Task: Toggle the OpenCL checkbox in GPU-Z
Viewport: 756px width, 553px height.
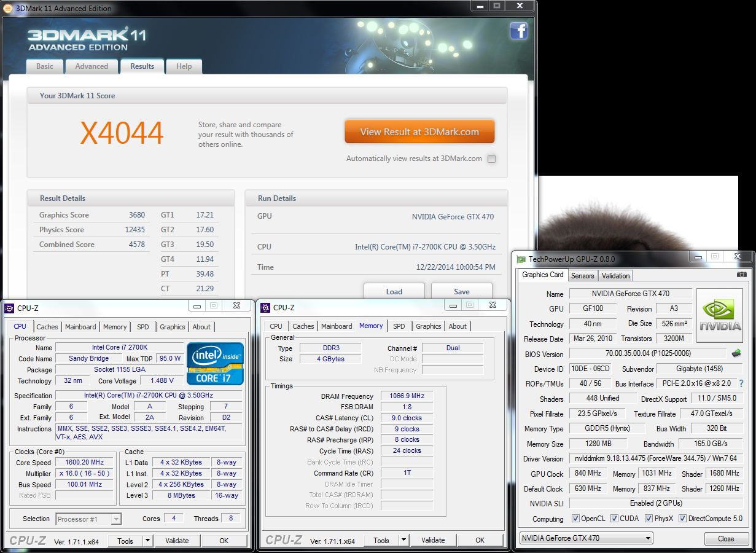Action: [575, 518]
